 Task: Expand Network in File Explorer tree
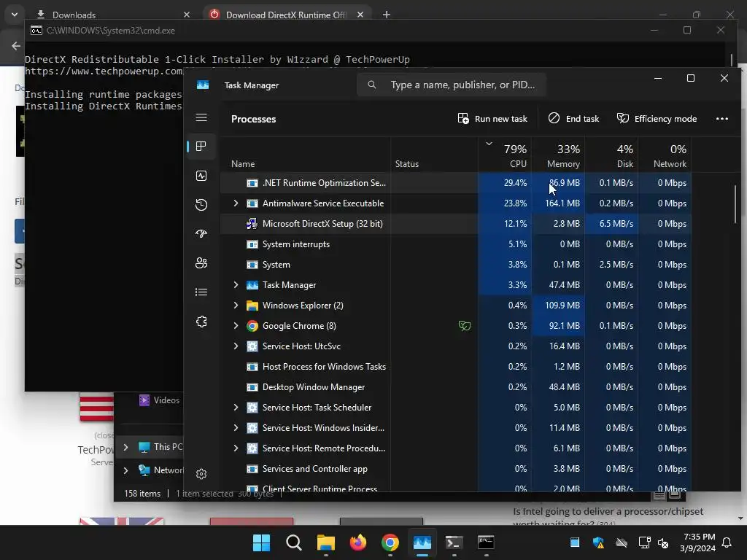[125, 470]
